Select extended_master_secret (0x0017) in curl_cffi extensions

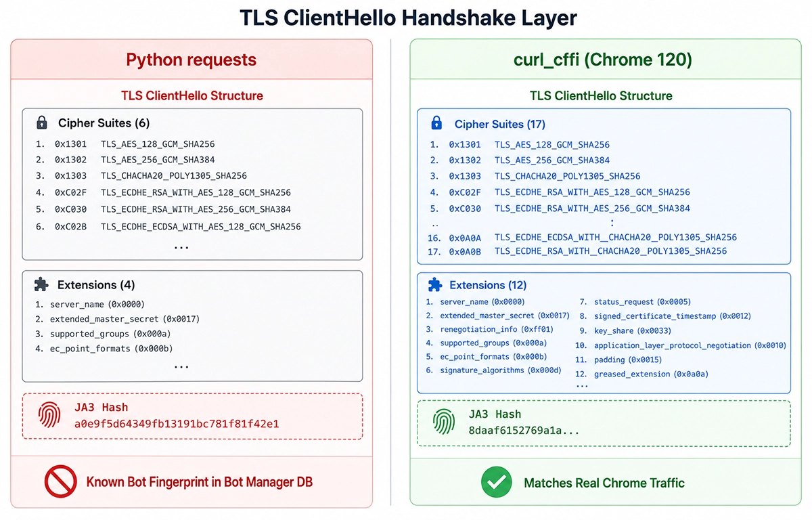click(x=505, y=316)
